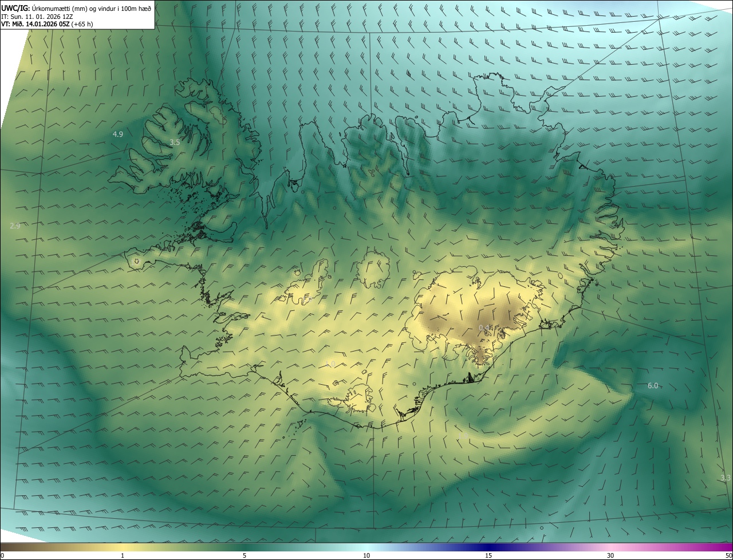Image resolution: width=733 pixels, height=560 pixels.
Task: Click the Hofsjökull glacier outline in central Iceland
Action: pos(373,270)
